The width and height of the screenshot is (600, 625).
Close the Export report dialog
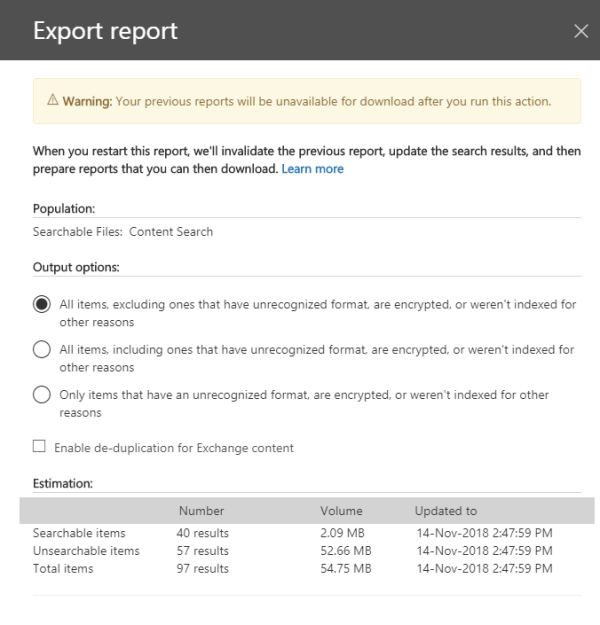581,31
